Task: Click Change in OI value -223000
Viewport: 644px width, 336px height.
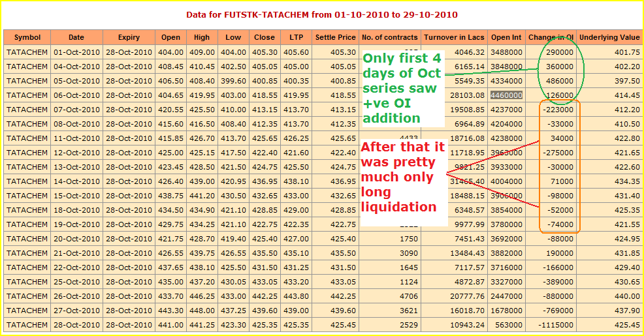Action: point(558,110)
